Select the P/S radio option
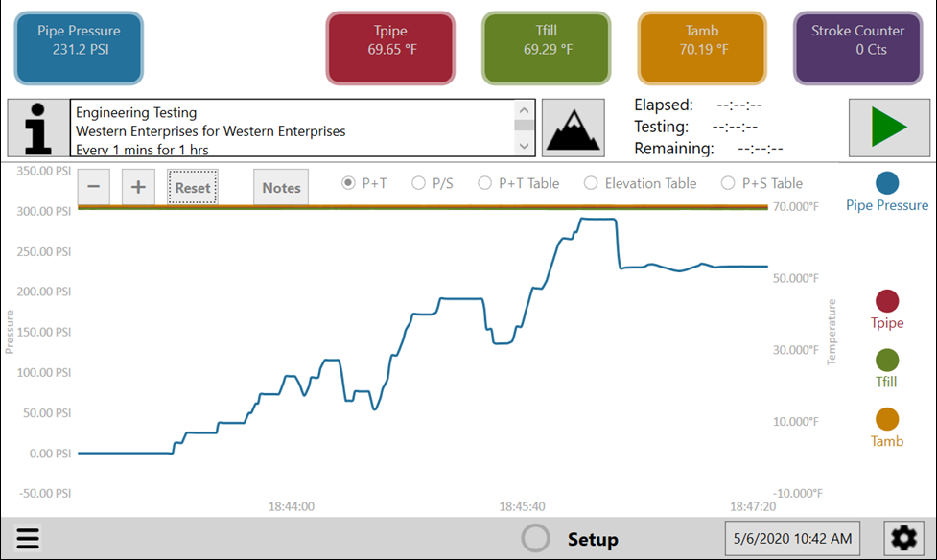The width and height of the screenshot is (937, 560). click(x=418, y=183)
